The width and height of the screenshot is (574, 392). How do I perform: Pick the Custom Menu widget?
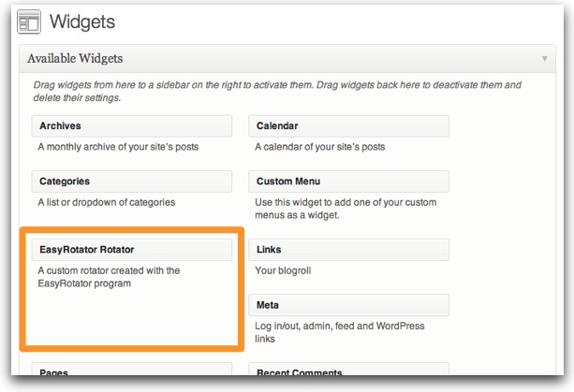(x=348, y=181)
